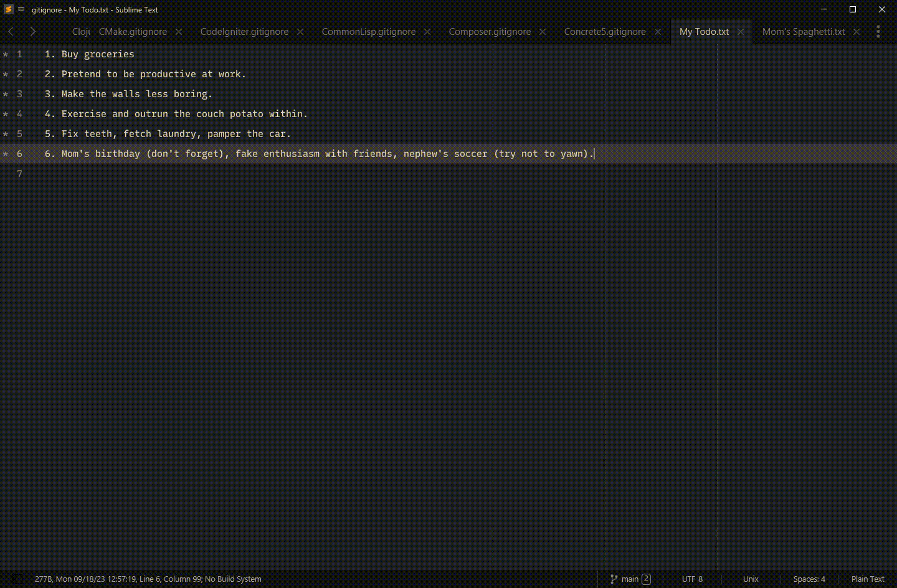The height and width of the screenshot is (588, 897).
Task: Click the change marker star on line 4
Action: 6,114
